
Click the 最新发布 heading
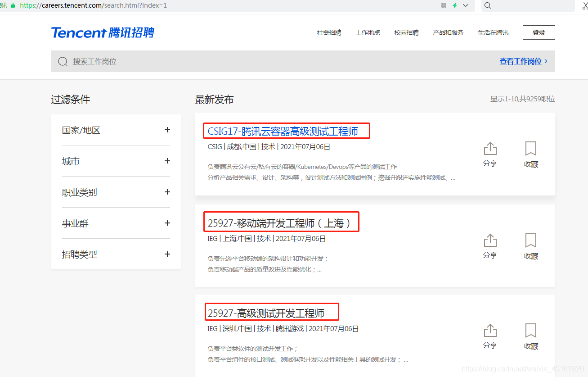click(215, 100)
